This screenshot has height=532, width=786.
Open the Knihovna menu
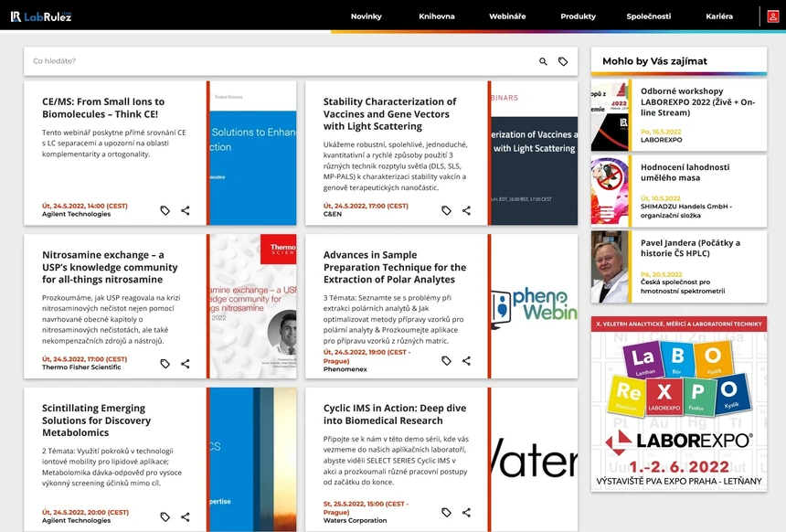point(437,16)
